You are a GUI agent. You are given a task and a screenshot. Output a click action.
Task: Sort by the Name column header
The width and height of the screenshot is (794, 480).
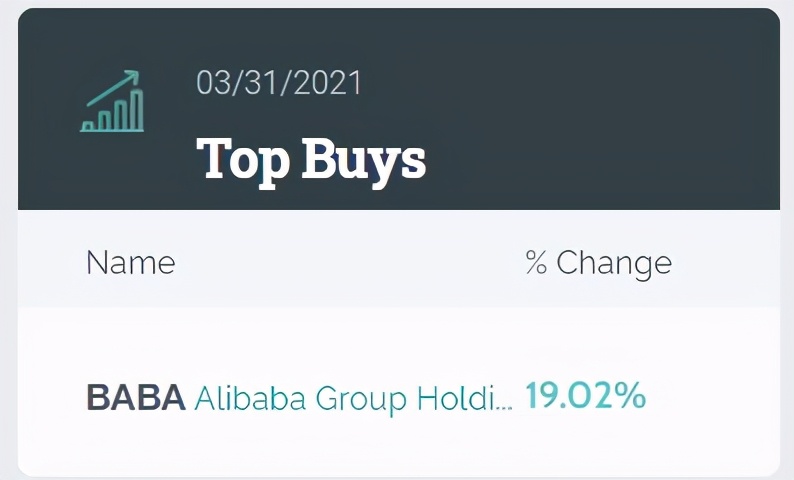(x=131, y=263)
